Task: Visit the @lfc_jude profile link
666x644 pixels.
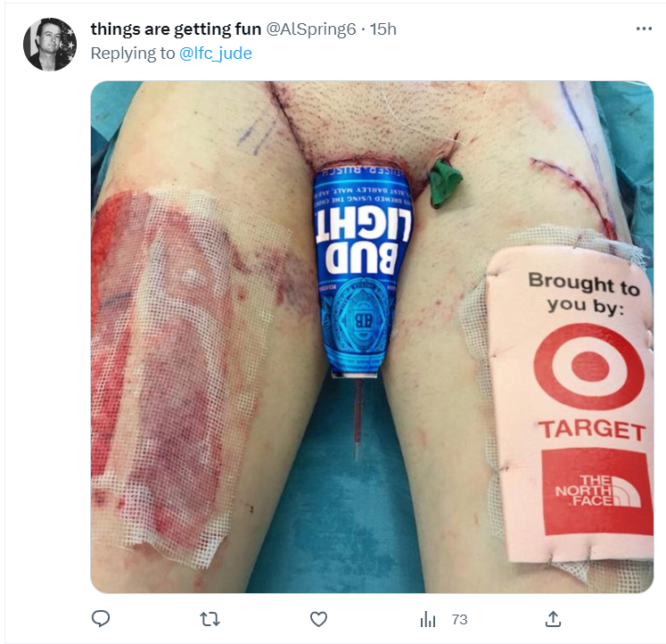Action: (x=216, y=54)
